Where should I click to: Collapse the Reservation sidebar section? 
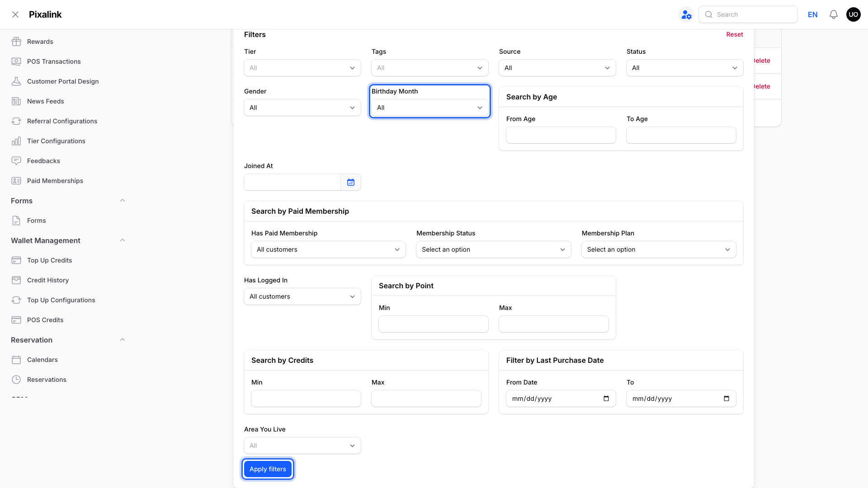[x=123, y=340]
